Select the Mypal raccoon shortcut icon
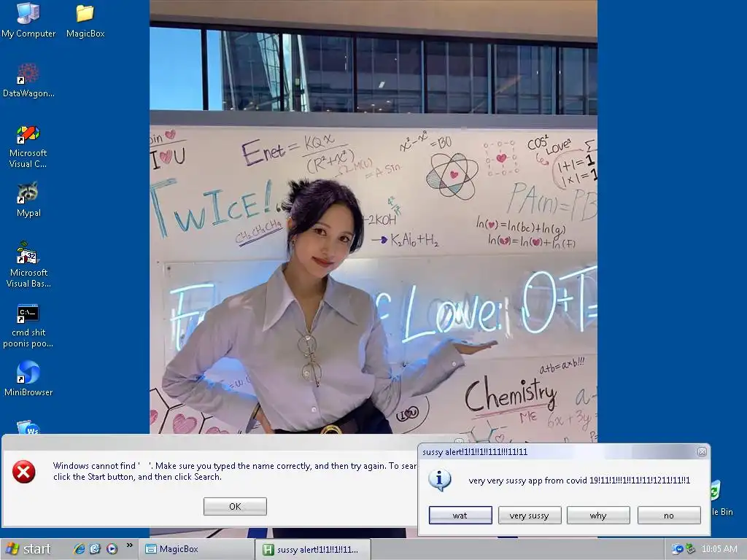Screen dimensions: 747x560 tap(28, 193)
